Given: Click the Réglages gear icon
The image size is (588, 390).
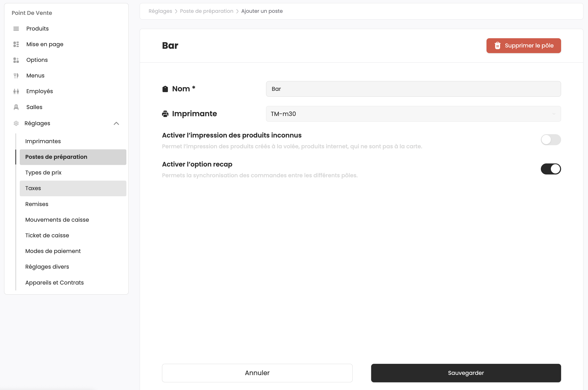Looking at the screenshot, I should click(16, 123).
